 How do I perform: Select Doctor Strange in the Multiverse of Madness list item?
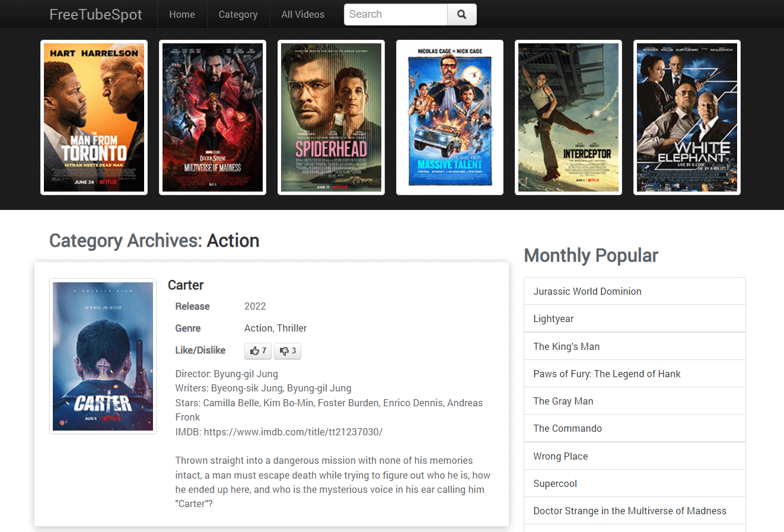pyautogui.click(x=635, y=511)
